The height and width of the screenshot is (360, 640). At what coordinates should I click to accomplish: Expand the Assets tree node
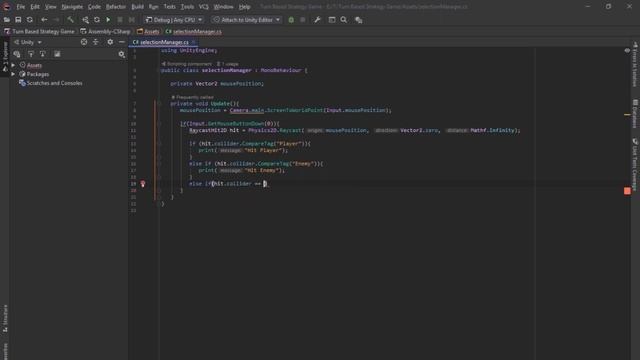tap(13, 65)
